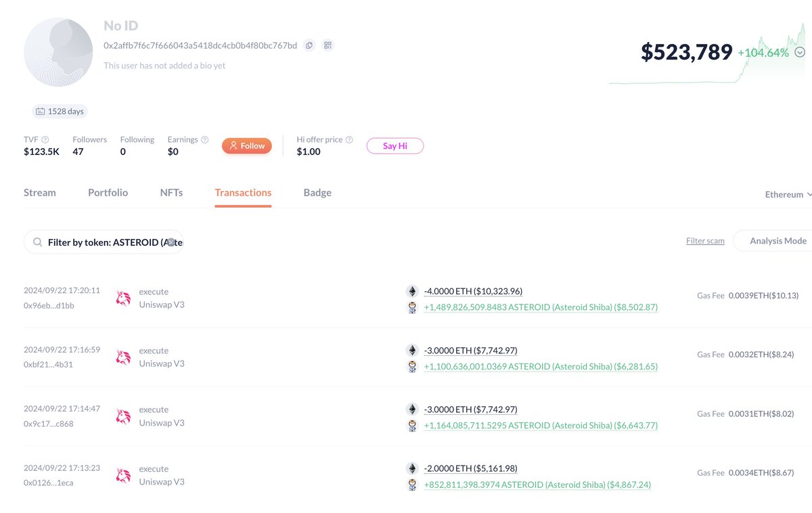The height and width of the screenshot is (513, 812).
Task: Expand the net worth chevron arrow
Action: tap(800, 52)
